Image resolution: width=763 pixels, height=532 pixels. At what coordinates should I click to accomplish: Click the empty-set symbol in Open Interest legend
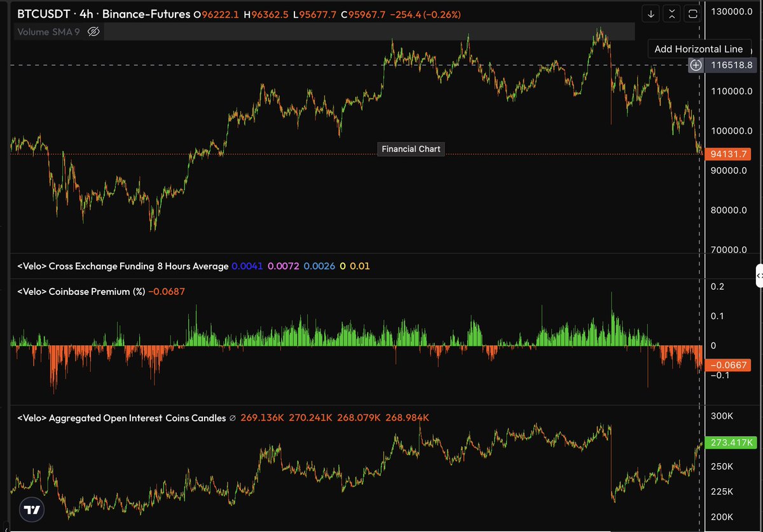232,418
